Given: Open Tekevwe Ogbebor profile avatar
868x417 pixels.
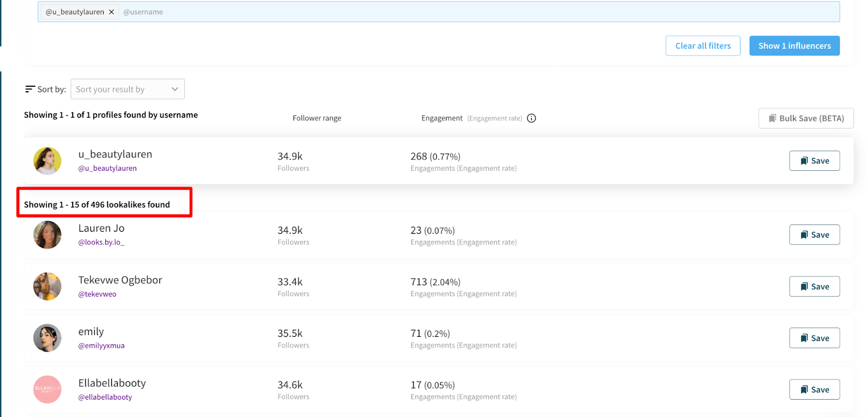Looking at the screenshot, I should (x=47, y=286).
